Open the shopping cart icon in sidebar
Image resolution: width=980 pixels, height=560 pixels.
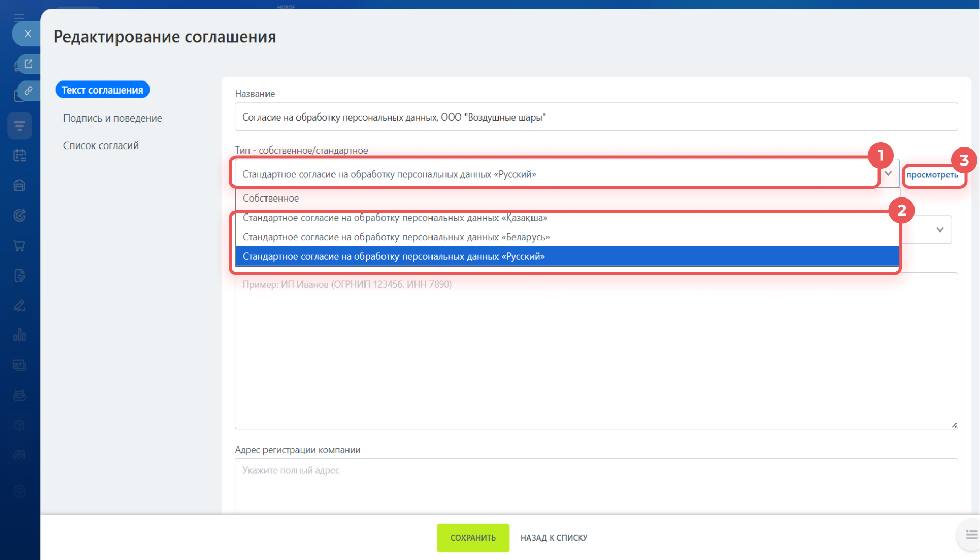click(x=20, y=245)
